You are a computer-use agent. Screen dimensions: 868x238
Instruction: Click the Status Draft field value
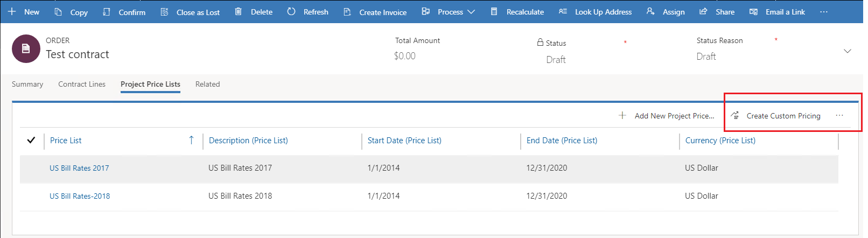556,60
